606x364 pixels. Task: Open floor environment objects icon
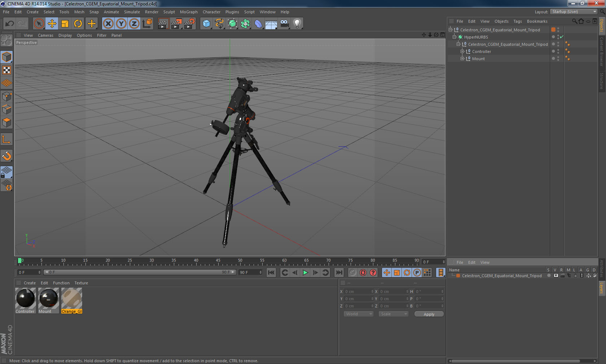(271, 24)
